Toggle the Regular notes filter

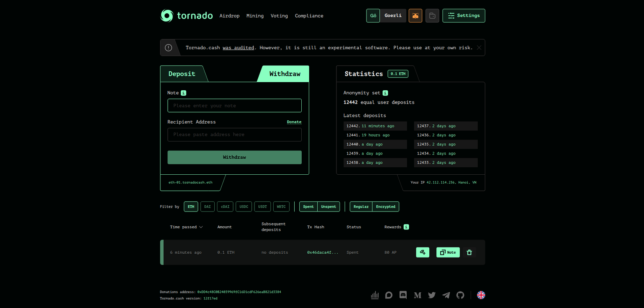tap(361, 207)
